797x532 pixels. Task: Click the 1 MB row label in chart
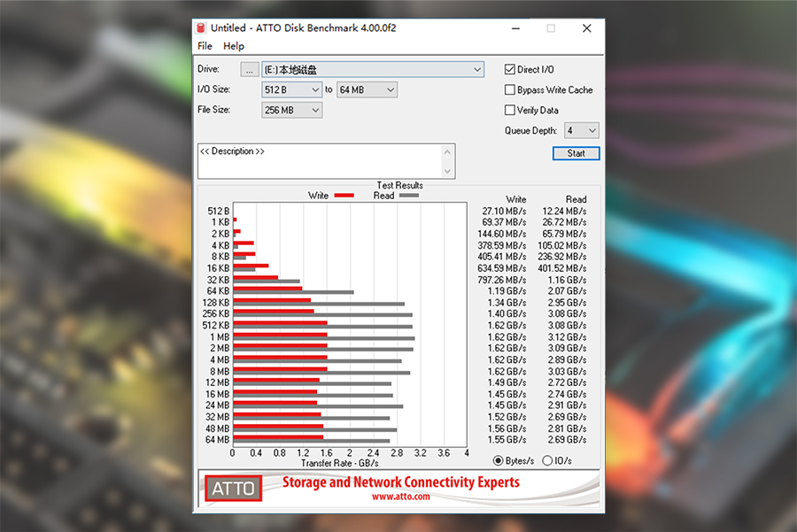221,337
